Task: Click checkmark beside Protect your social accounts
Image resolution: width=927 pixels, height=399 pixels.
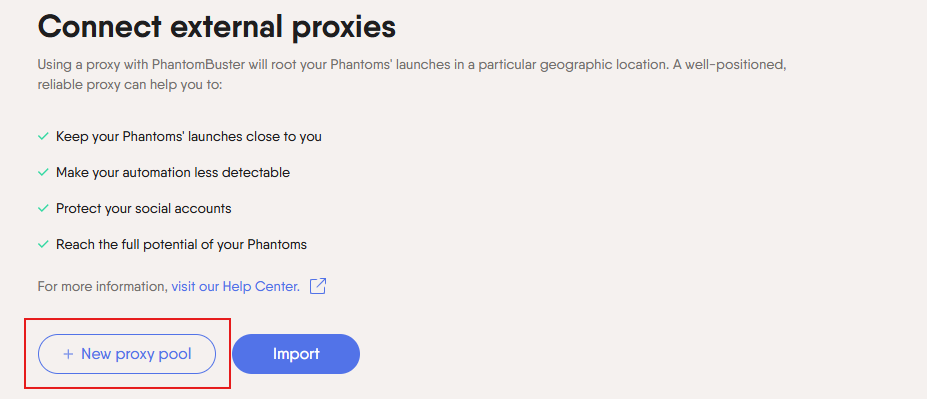Action: pos(43,209)
